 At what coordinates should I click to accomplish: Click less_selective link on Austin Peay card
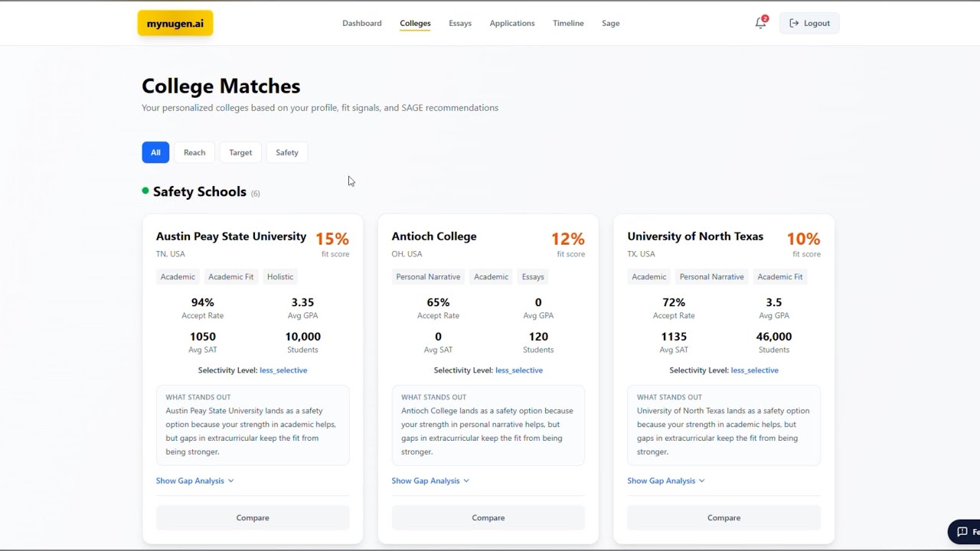tap(283, 370)
